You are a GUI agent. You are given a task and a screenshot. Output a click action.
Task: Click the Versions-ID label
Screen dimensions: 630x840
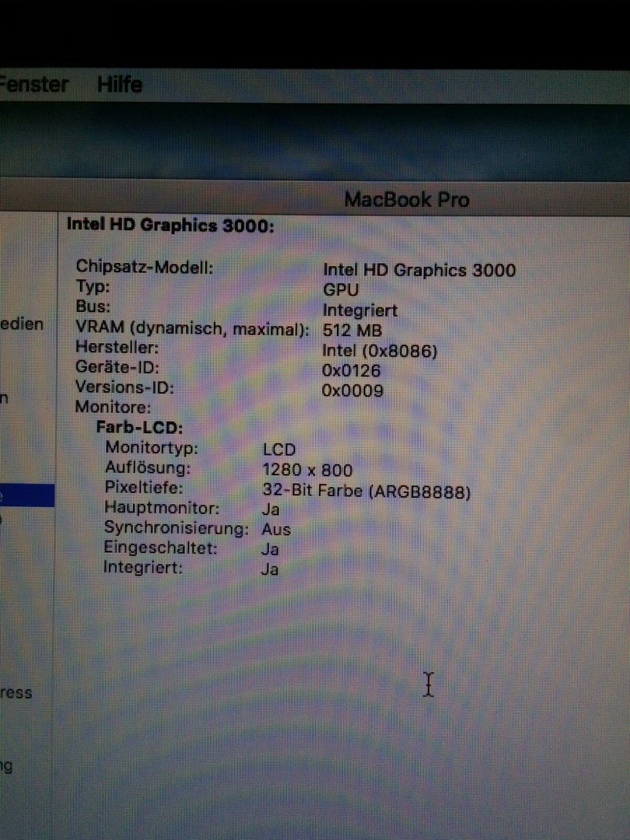click(x=124, y=387)
